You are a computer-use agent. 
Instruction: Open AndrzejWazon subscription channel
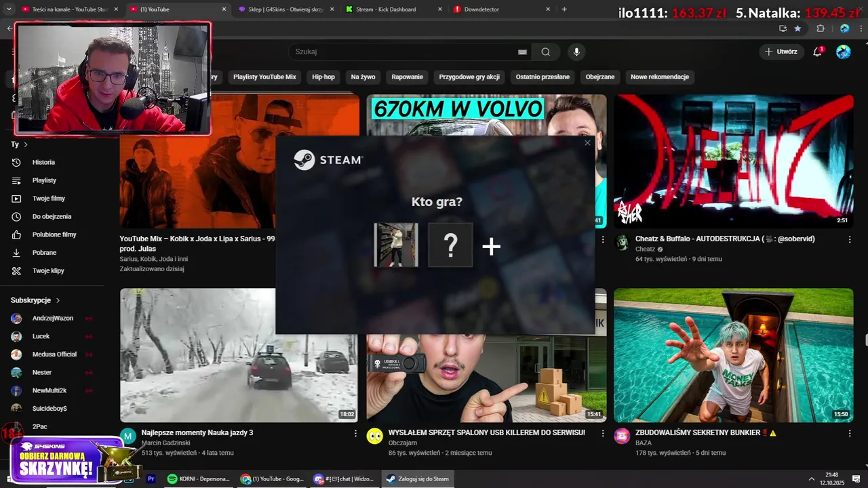coord(54,319)
